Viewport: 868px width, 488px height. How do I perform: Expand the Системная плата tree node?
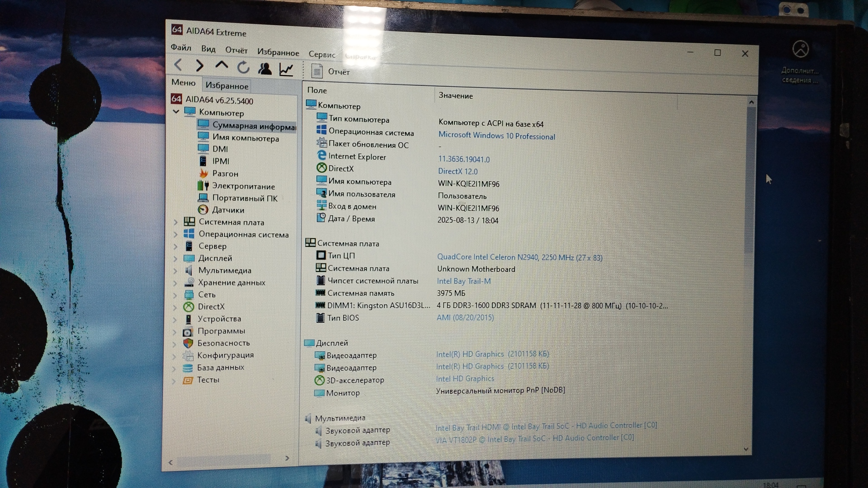click(176, 222)
